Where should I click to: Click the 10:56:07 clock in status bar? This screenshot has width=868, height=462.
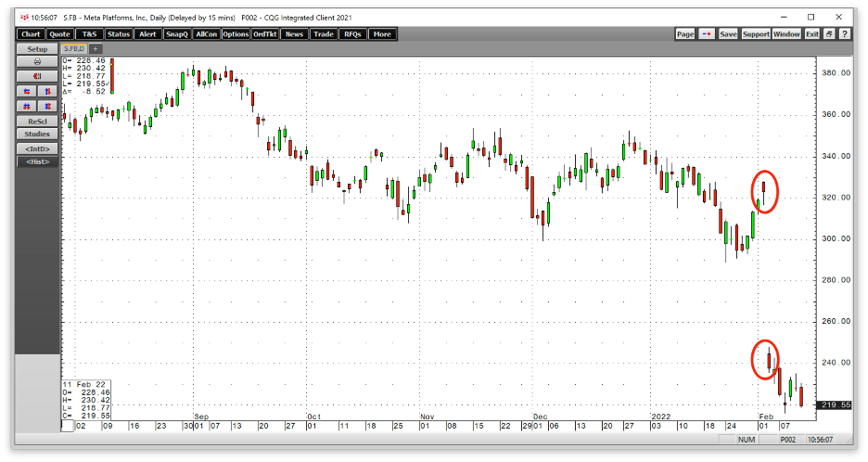(820, 440)
